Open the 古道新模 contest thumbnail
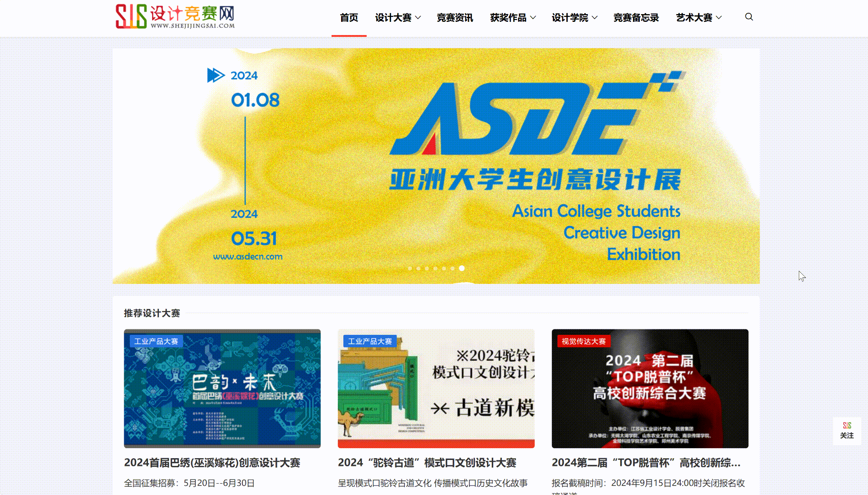This screenshot has height=495, width=868. coord(436,389)
